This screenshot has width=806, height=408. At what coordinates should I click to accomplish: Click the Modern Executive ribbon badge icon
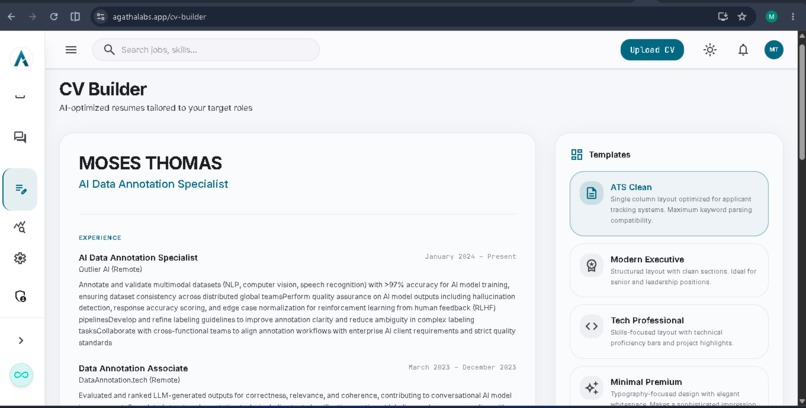[x=592, y=265]
